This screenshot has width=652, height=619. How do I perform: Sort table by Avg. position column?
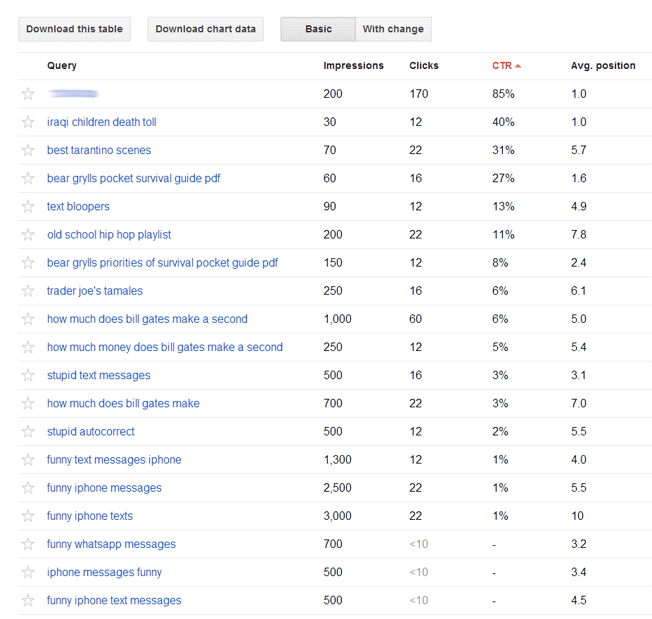(x=602, y=66)
